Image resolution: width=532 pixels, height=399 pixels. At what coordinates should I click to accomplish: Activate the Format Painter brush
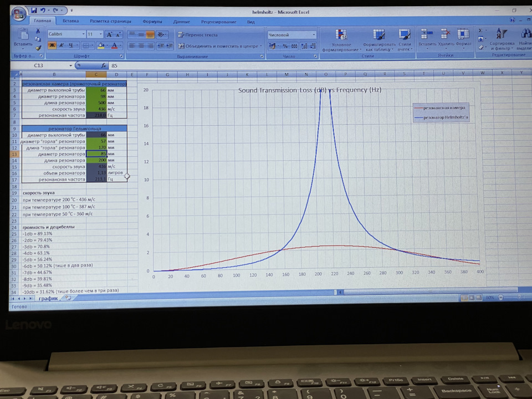click(38, 48)
